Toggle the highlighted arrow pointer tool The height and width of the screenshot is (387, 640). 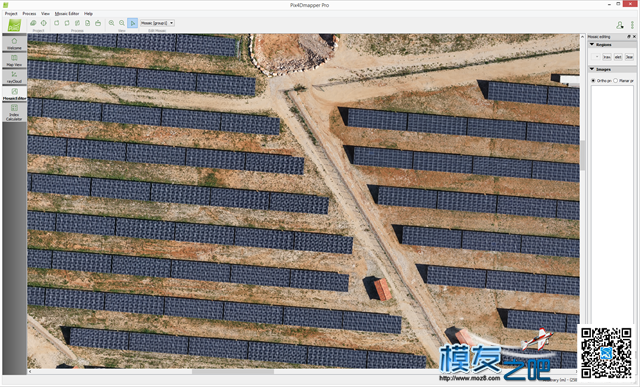132,23
